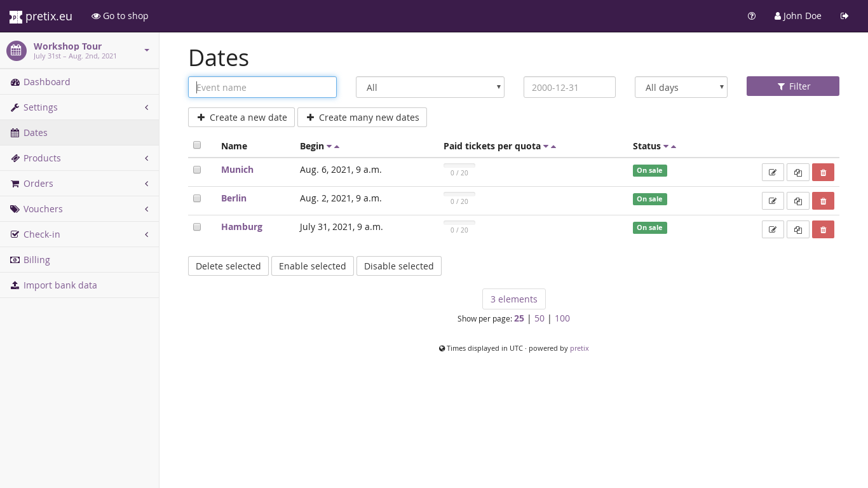868x488 pixels.
Task: Click 'Create many new dates' button
Action: [x=362, y=118]
